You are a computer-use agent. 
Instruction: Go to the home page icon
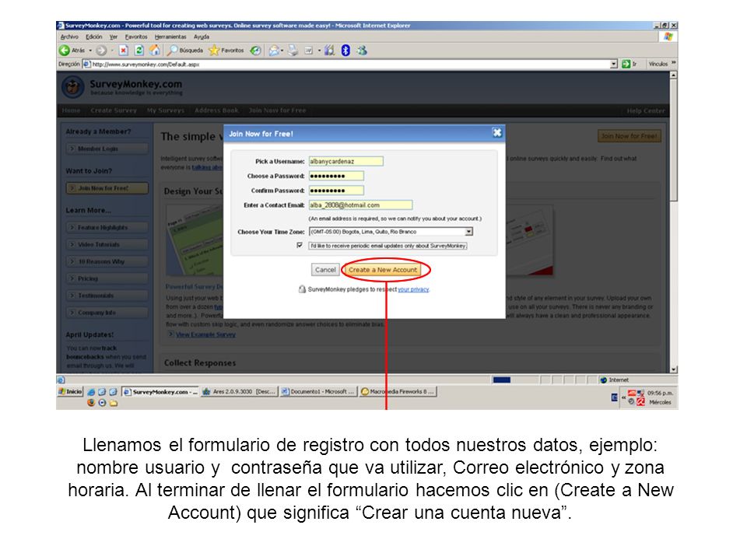coord(155,50)
